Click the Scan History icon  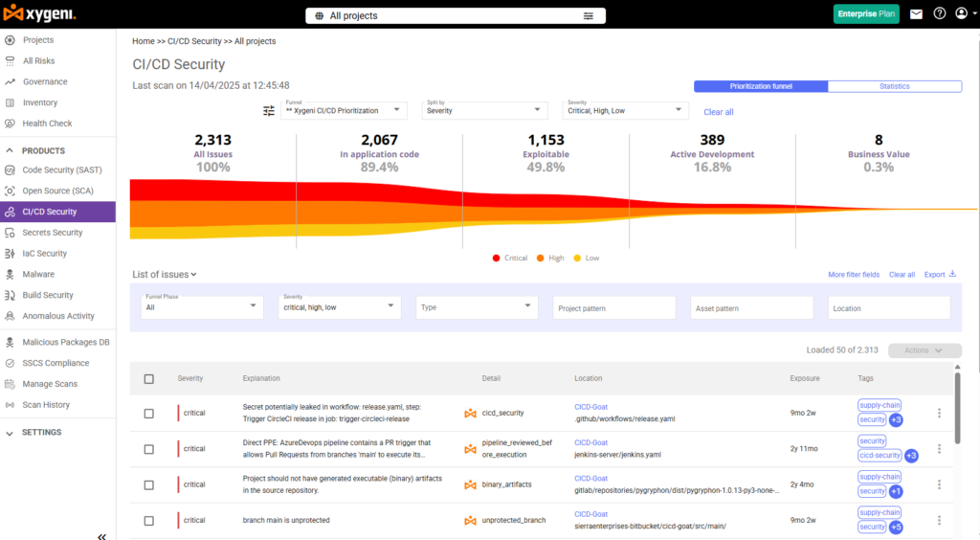click(x=10, y=405)
